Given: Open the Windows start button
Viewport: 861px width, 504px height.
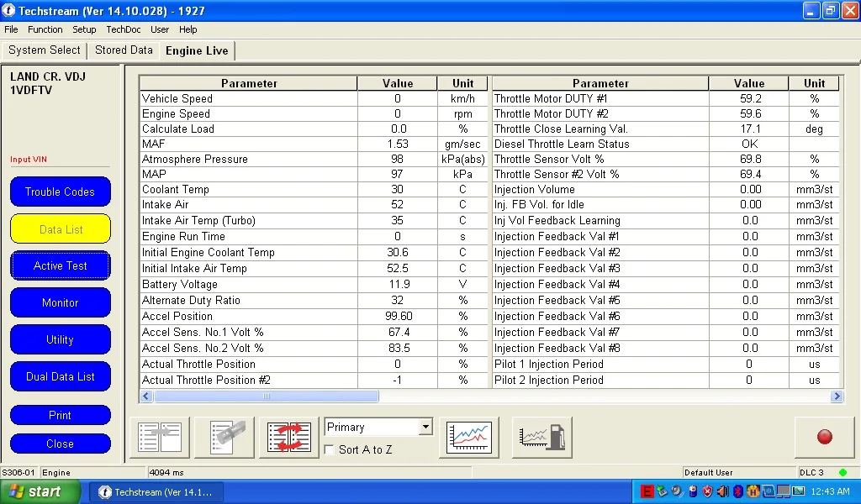Looking at the screenshot, I should 39,491.
